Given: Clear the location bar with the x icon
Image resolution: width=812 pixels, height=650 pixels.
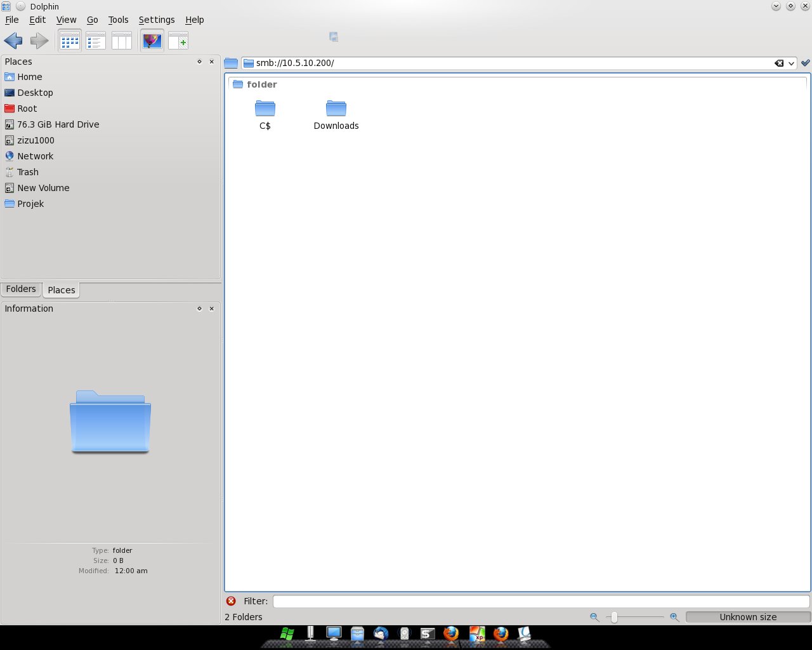Looking at the screenshot, I should pos(779,63).
